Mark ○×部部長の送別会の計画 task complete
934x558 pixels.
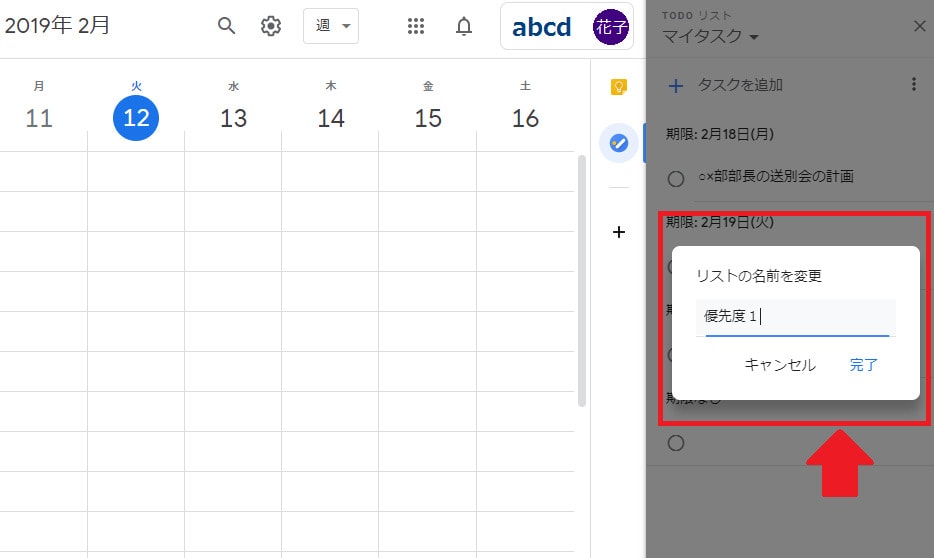676,178
